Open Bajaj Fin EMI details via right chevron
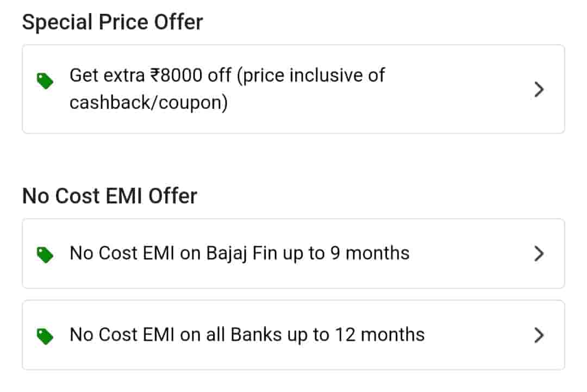This screenshot has width=587, height=392. pos(539,253)
